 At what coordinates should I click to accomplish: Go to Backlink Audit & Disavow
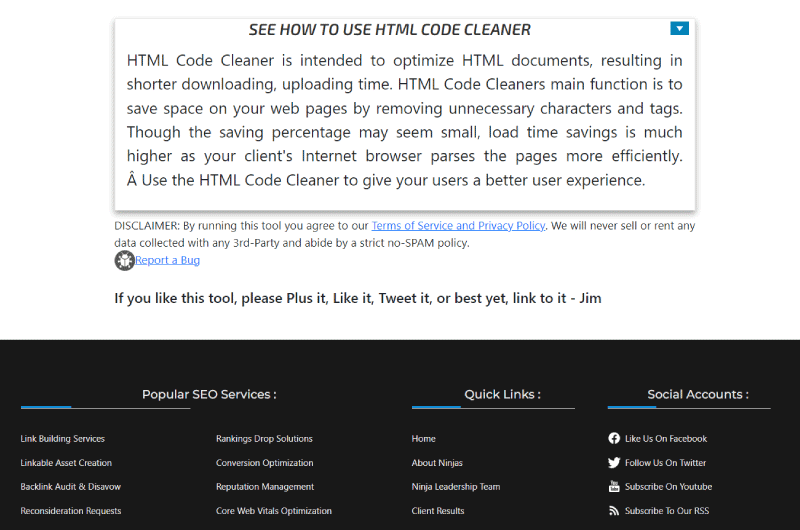click(70, 487)
